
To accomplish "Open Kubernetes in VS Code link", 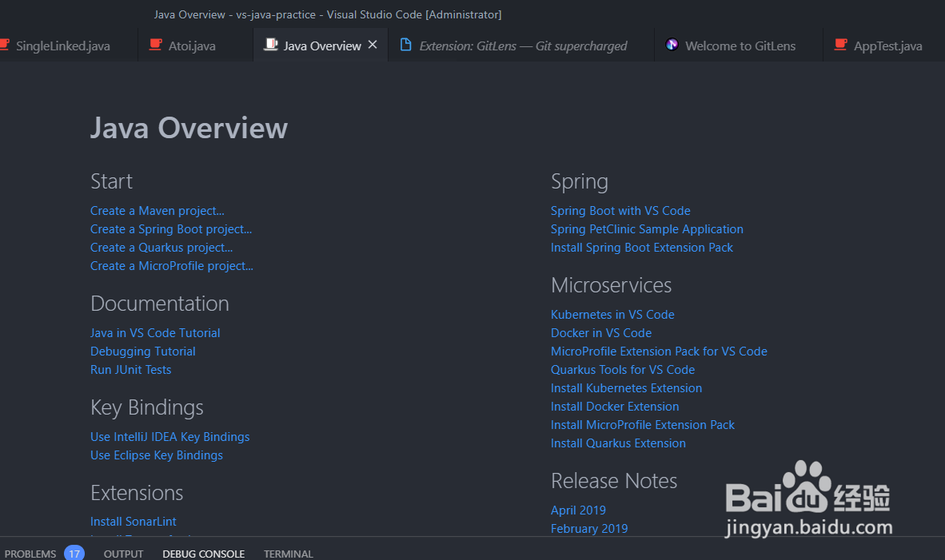I will click(x=612, y=314).
